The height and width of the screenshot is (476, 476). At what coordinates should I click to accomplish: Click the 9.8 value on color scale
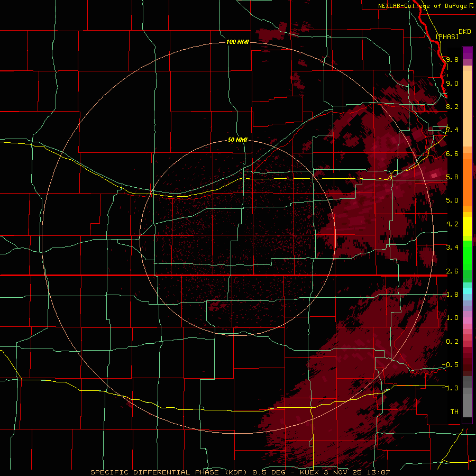452,59
